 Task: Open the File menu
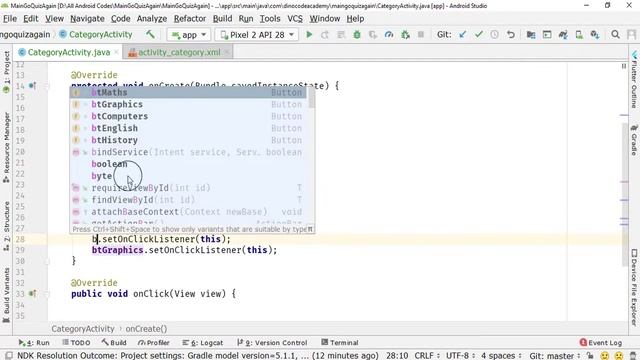[x=10, y=19]
